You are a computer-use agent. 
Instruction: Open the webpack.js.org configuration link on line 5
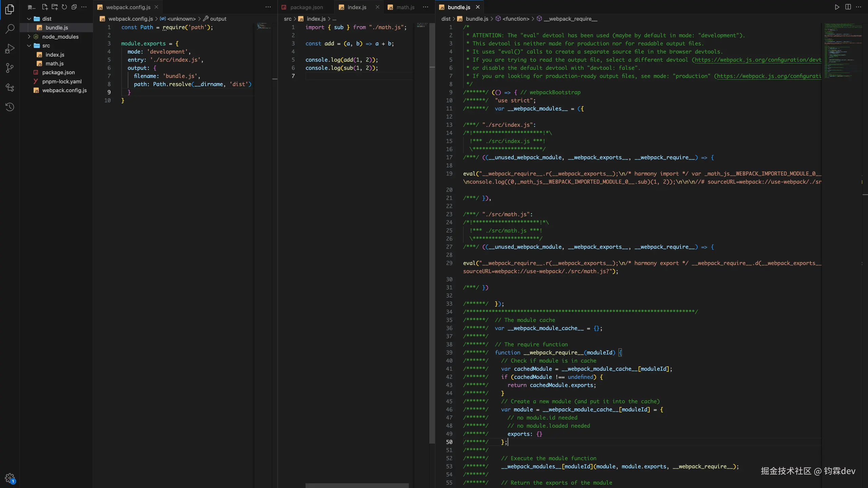(x=757, y=60)
